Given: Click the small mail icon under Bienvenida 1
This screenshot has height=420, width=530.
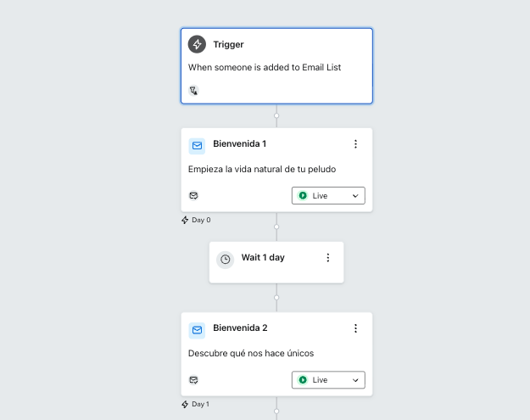Looking at the screenshot, I should pyautogui.click(x=193, y=195).
